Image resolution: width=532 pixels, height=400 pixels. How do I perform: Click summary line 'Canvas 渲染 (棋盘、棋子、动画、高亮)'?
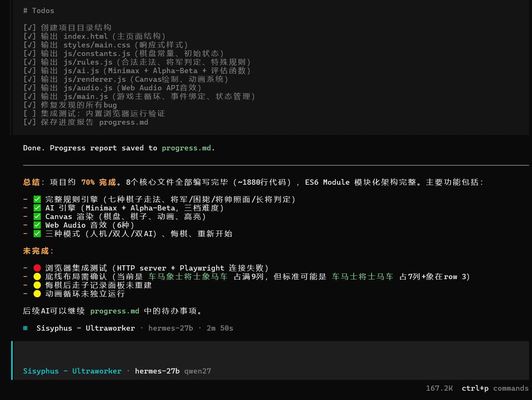click(126, 216)
